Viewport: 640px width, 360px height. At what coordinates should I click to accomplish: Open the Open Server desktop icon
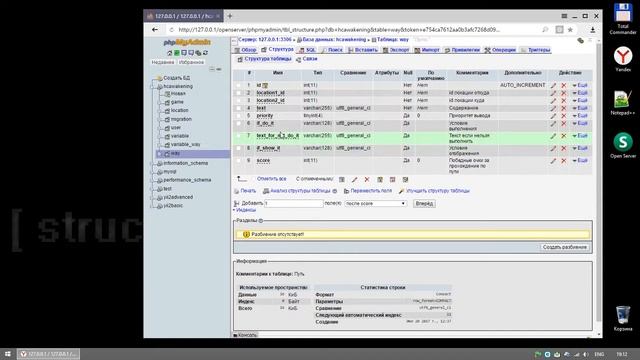click(x=623, y=145)
